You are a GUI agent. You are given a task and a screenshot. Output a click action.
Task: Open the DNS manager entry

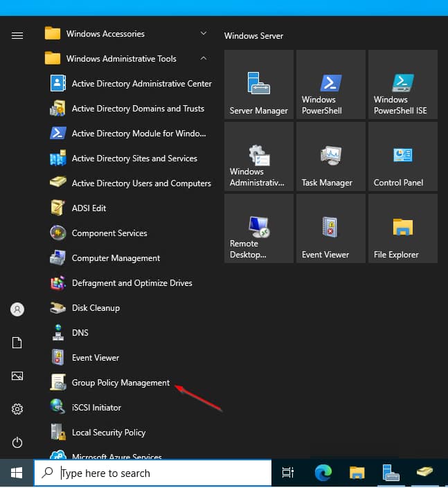pyautogui.click(x=80, y=333)
